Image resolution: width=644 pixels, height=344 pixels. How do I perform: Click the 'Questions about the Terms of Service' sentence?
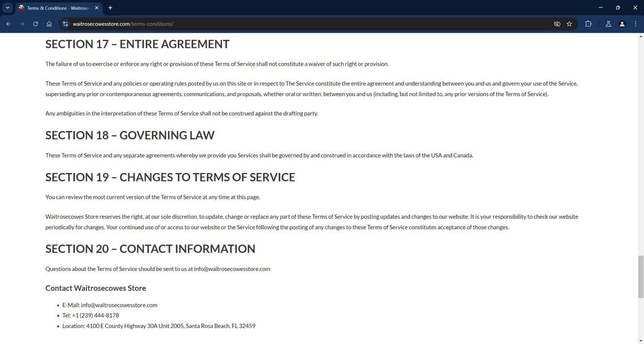[x=158, y=269]
